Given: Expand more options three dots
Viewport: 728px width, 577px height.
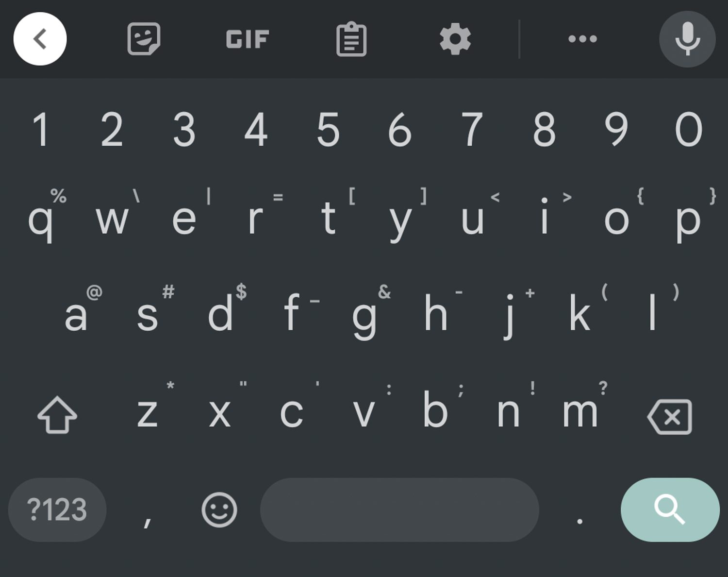Looking at the screenshot, I should tap(582, 39).
